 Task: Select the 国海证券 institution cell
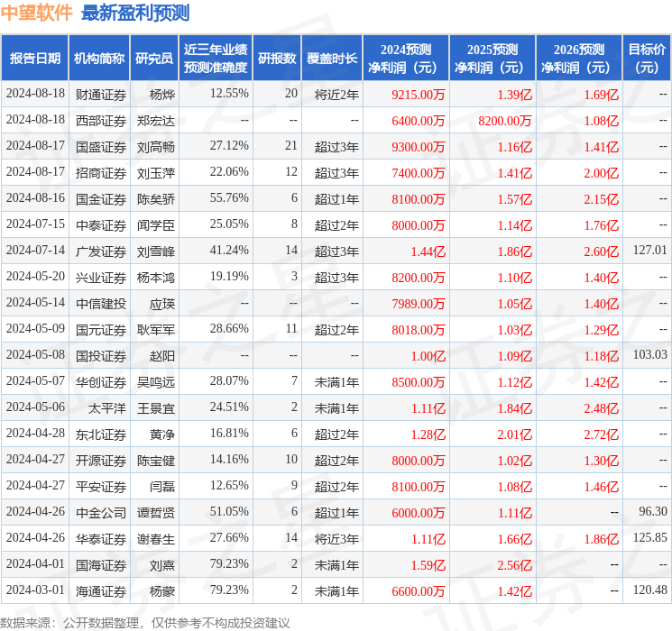tap(101, 565)
